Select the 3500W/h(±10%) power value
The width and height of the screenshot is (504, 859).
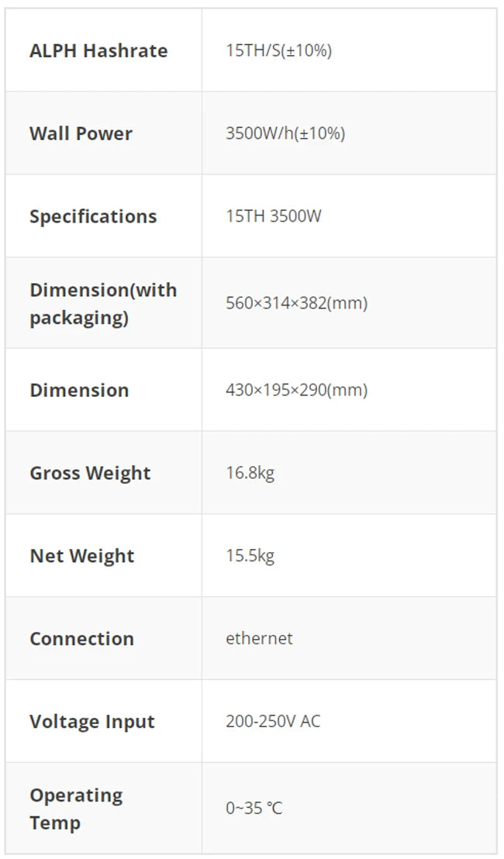coord(285,133)
